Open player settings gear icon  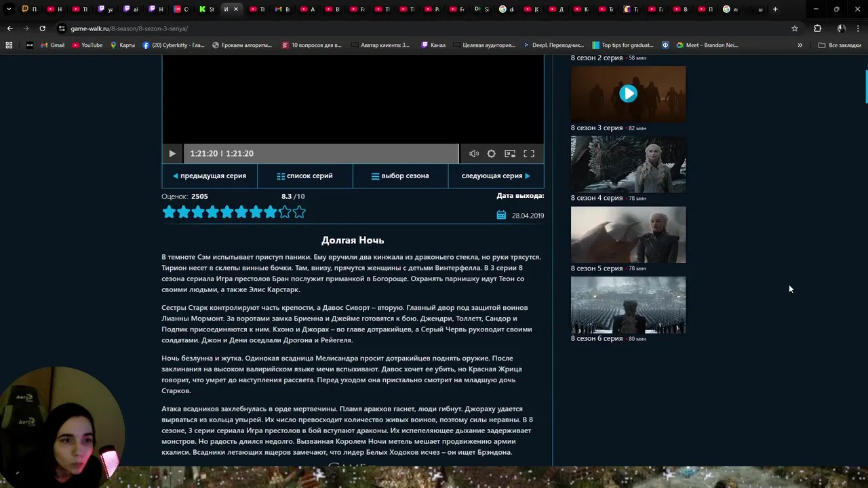(x=492, y=154)
